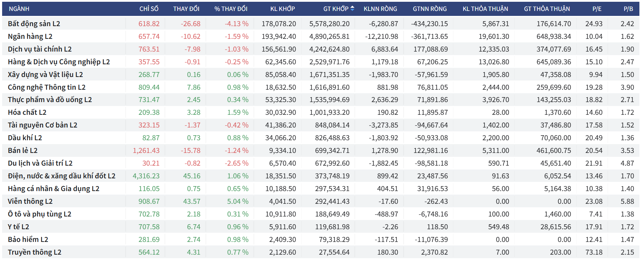644x261 pixels.
Task: Open the Truyền thông L2 sector row
Action: [35, 252]
